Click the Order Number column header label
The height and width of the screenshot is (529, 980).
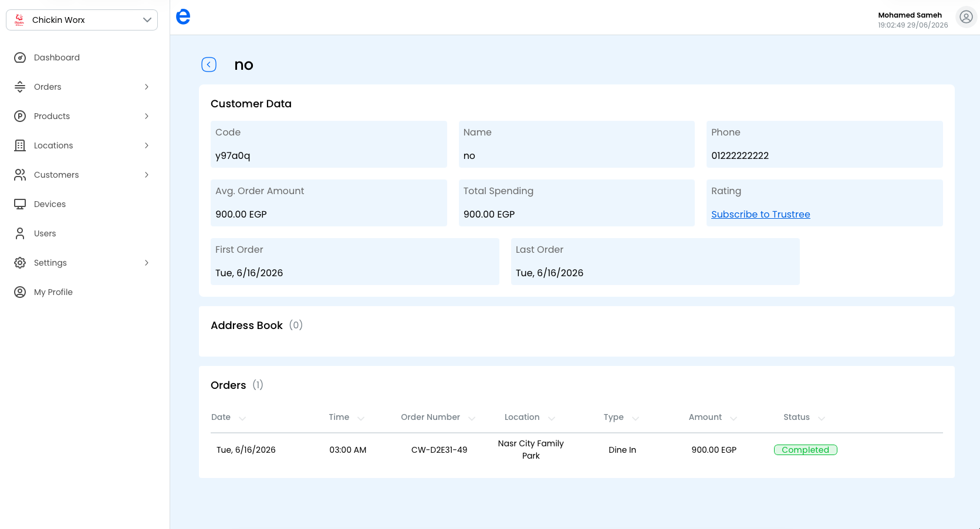430,417
